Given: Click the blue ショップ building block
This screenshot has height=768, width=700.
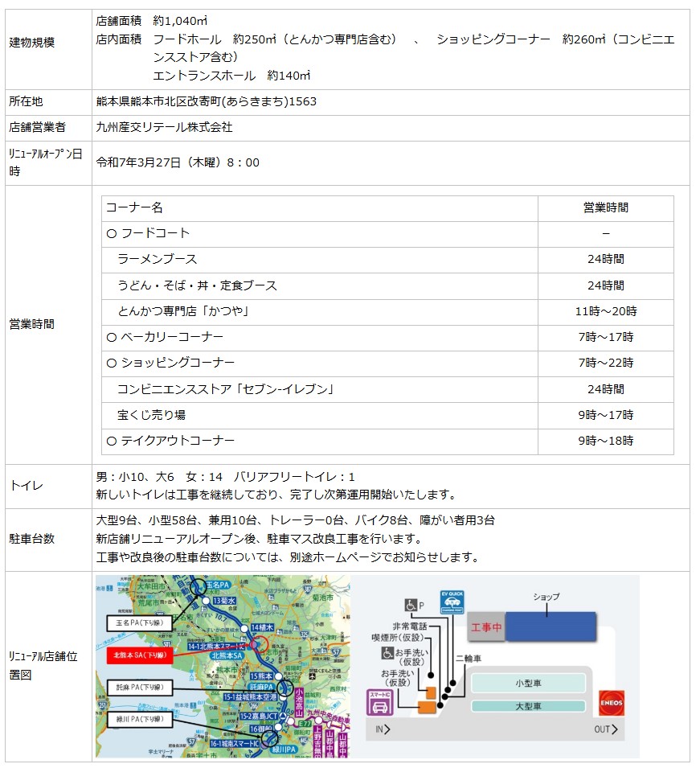Looking at the screenshot, I should coord(550,625).
